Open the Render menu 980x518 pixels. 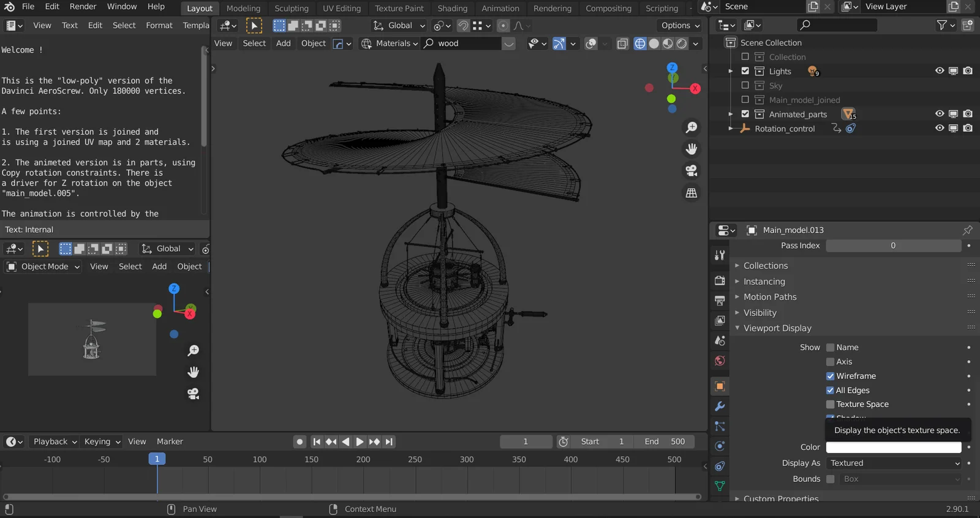83,7
